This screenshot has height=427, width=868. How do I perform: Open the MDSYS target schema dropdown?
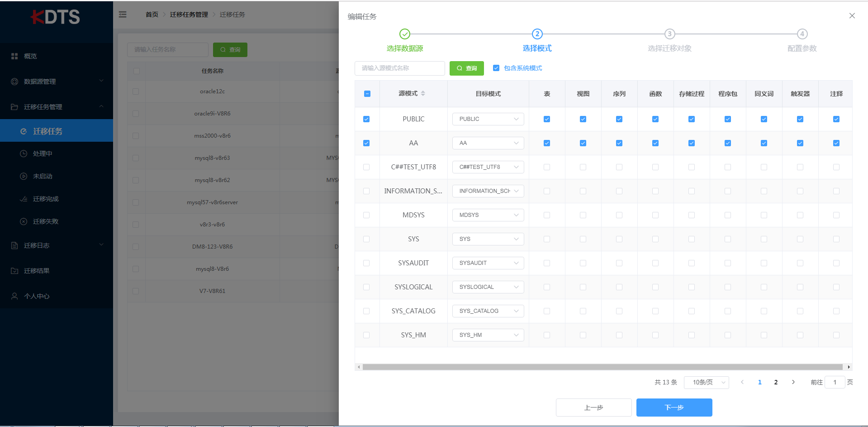tap(488, 215)
